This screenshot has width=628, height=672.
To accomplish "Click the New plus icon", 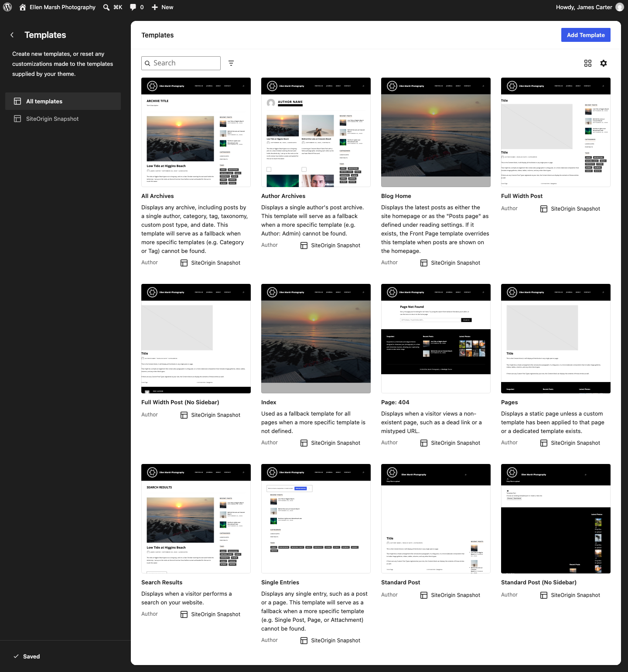I will pos(155,7).
